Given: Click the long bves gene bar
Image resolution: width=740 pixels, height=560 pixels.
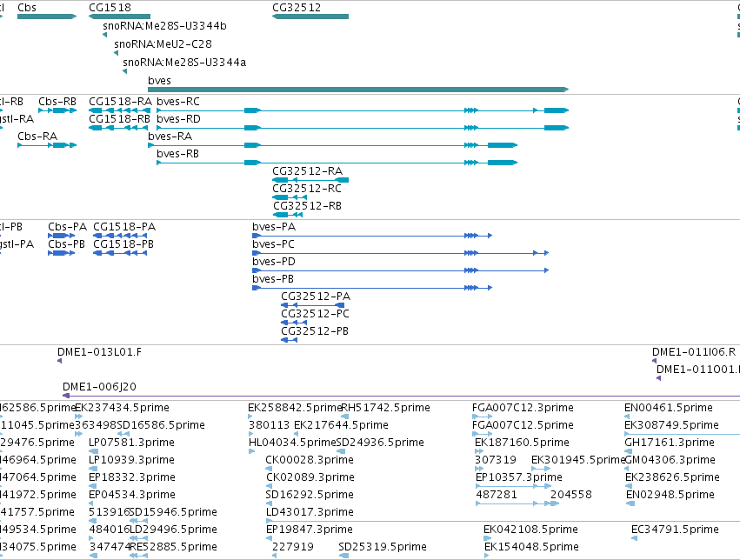Looking at the screenshot, I should pos(358,90).
